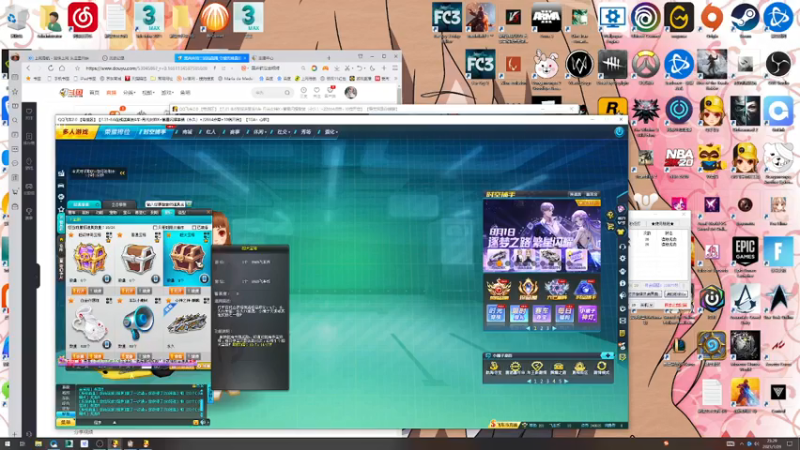The width and height of the screenshot is (800, 450).
Task: Launch the Arma 3 desktop shortcut
Action: tap(546, 18)
